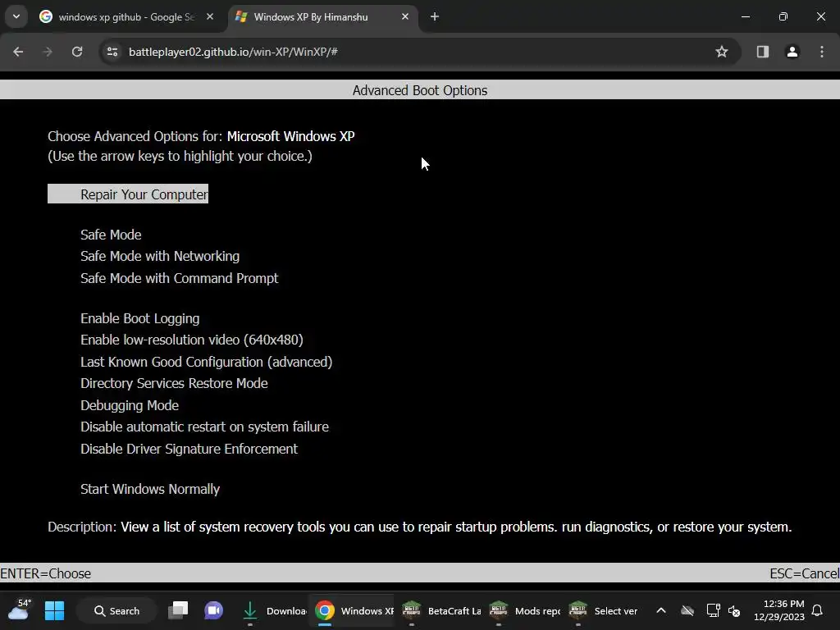Select 'Last Known Good Configuration (advanced)'
Screen dimensions: 840x630
click(x=206, y=362)
